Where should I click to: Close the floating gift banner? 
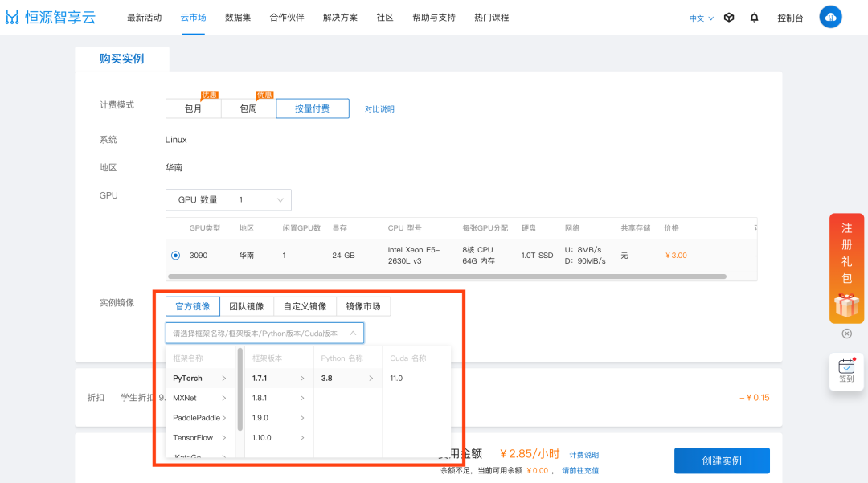pyautogui.click(x=847, y=334)
